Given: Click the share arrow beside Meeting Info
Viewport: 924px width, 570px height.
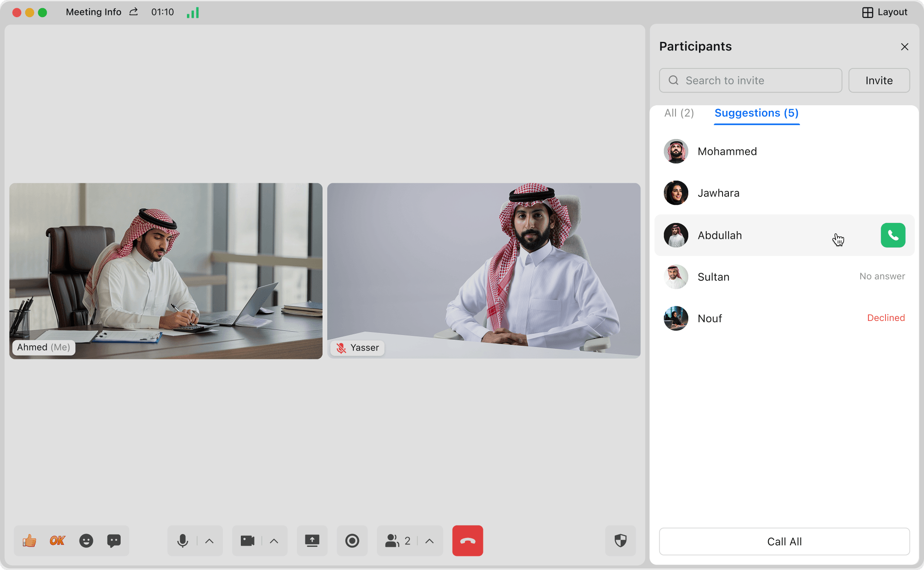Looking at the screenshot, I should (133, 12).
